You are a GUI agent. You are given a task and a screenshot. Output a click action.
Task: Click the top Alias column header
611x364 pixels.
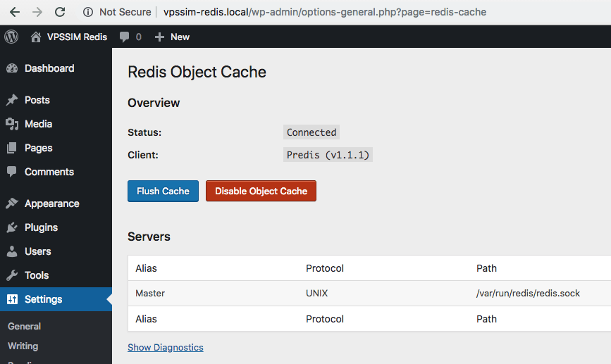(146, 268)
